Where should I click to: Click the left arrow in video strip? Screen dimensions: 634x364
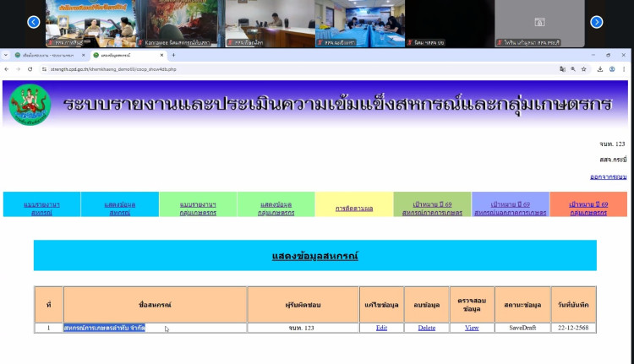click(33, 22)
